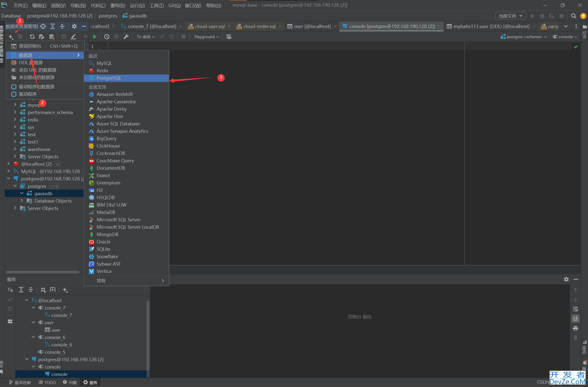Open query history clock icon
Screen dimensions: 588x387
pyautogui.click(x=107, y=37)
